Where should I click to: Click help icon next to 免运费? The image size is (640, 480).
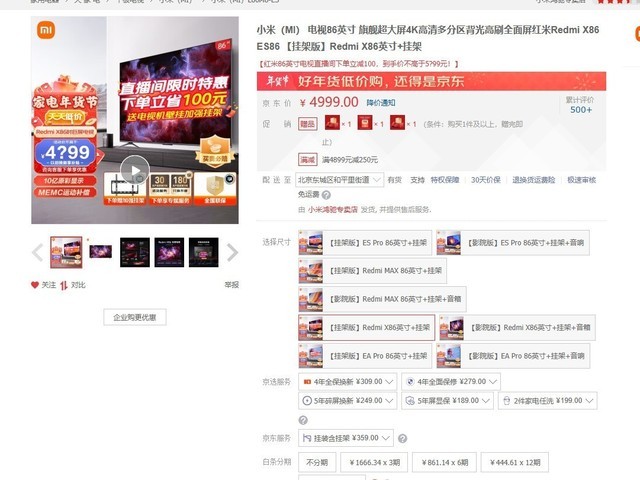tap(326, 195)
